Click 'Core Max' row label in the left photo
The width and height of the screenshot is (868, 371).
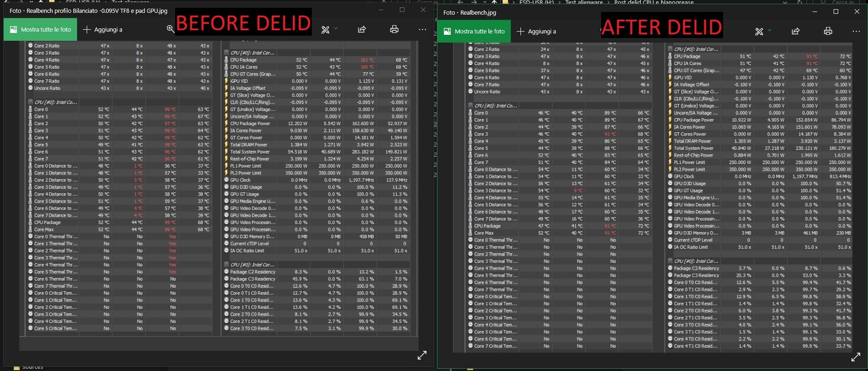click(44, 229)
